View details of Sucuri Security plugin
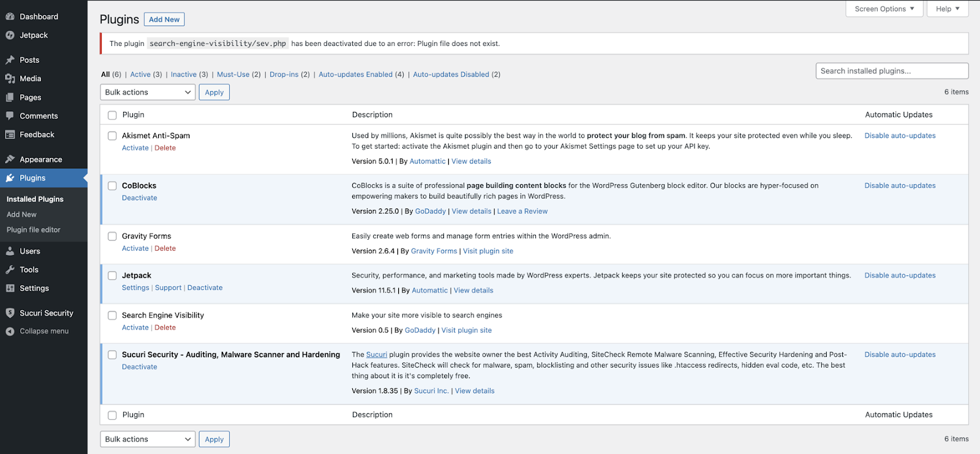The width and height of the screenshot is (980, 454). coord(475,391)
